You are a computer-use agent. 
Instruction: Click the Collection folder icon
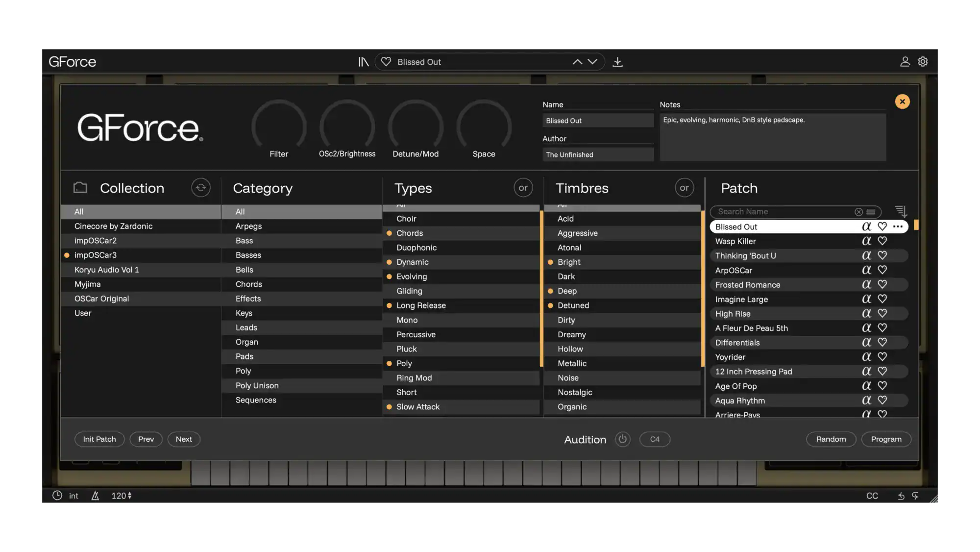[x=80, y=188]
